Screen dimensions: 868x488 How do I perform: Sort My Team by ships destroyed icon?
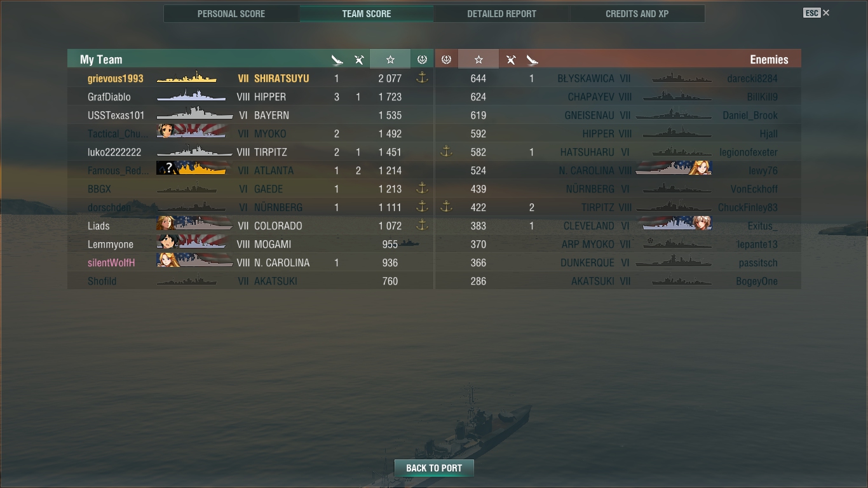pyautogui.click(x=337, y=60)
